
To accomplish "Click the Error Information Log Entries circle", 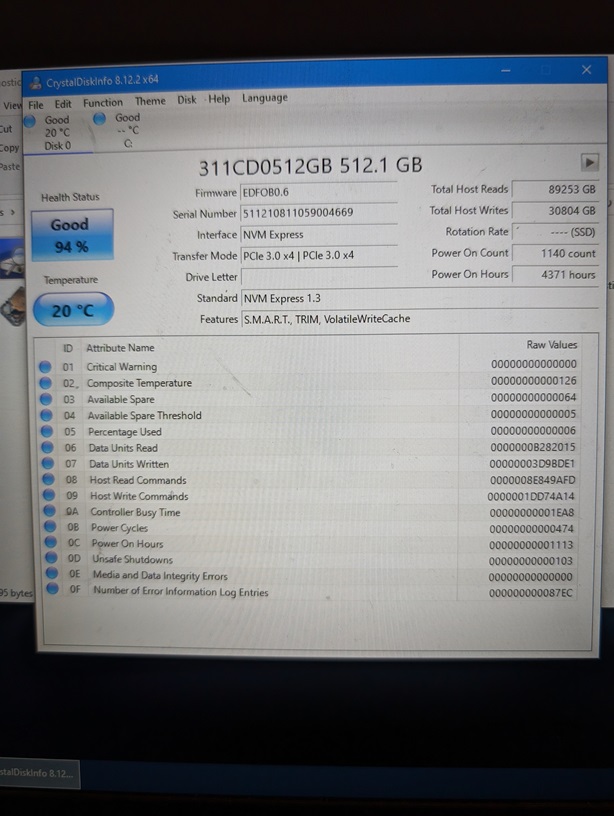I will (53, 589).
